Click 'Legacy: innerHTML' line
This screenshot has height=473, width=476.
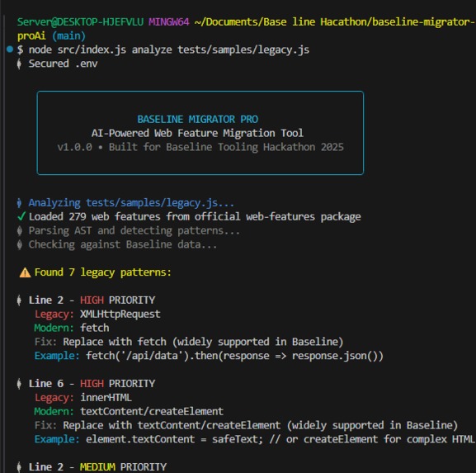[x=83, y=398]
